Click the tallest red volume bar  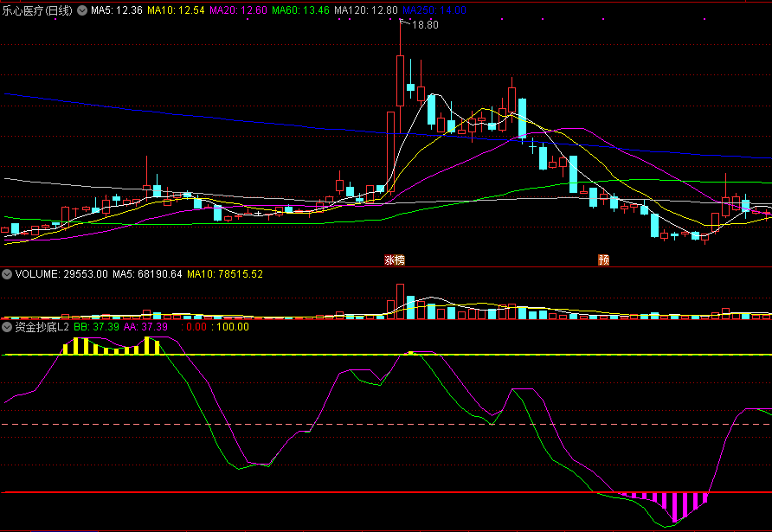(400, 302)
